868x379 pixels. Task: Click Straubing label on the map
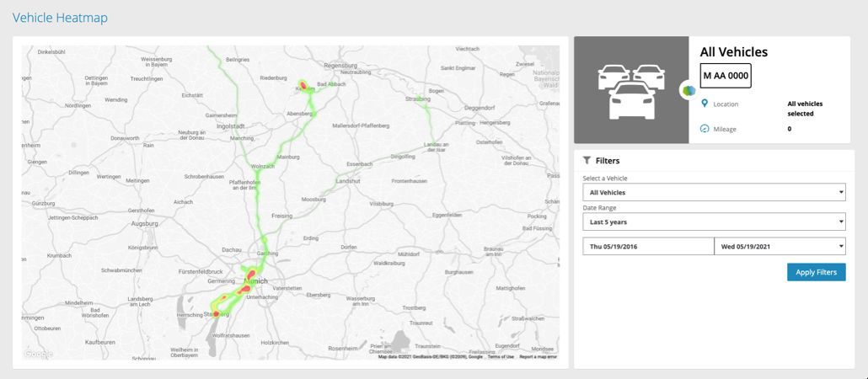click(x=418, y=99)
